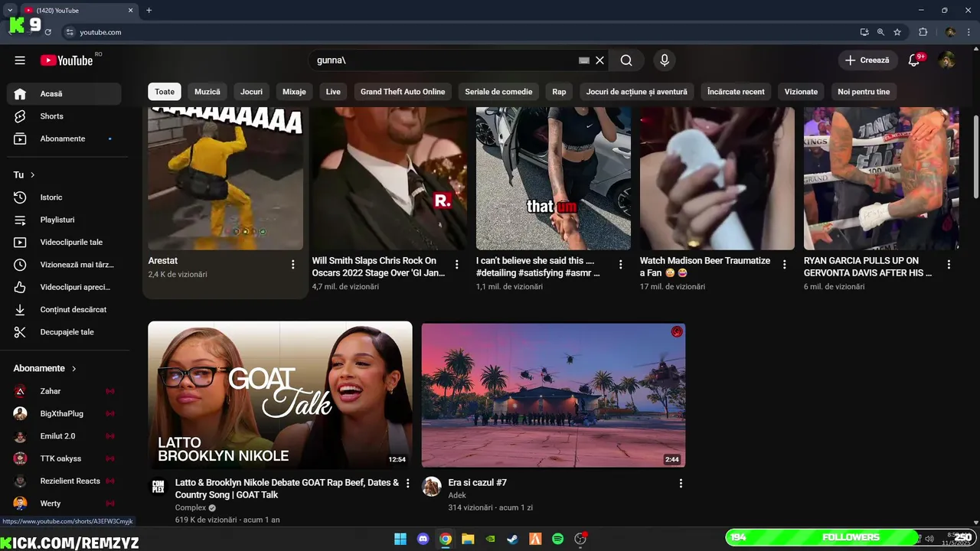Image resolution: width=980 pixels, height=551 pixels.
Task: Expand the Abonamente subscriptions header
Action: 45,368
